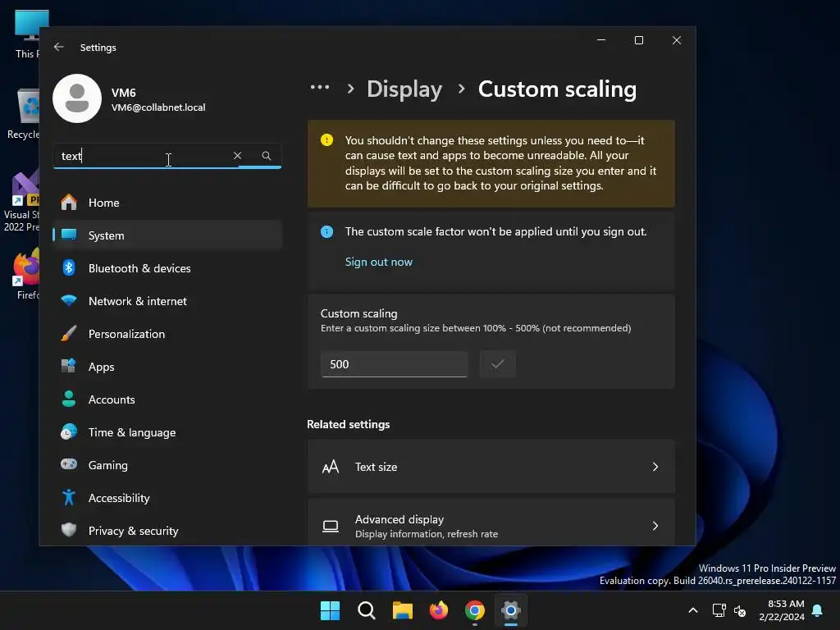Click the VM6@collabnet.local account text

[x=158, y=107]
